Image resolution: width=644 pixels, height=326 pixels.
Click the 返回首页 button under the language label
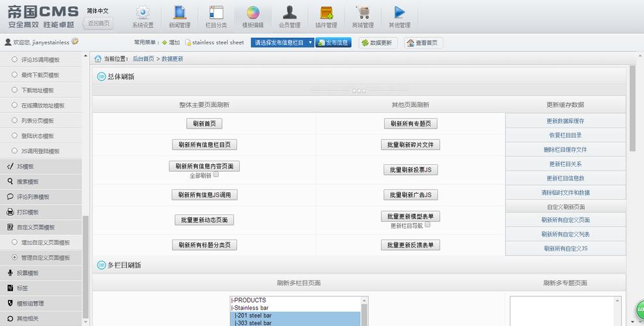[x=99, y=23]
